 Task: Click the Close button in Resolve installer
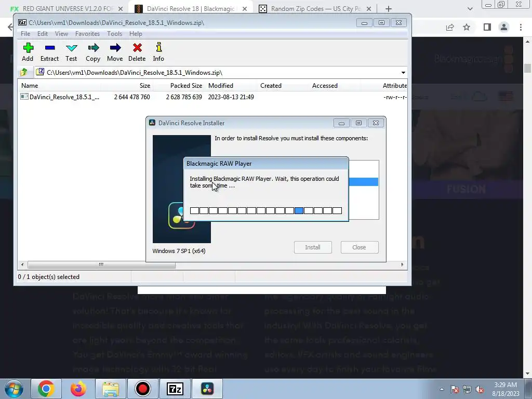[360, 247]
